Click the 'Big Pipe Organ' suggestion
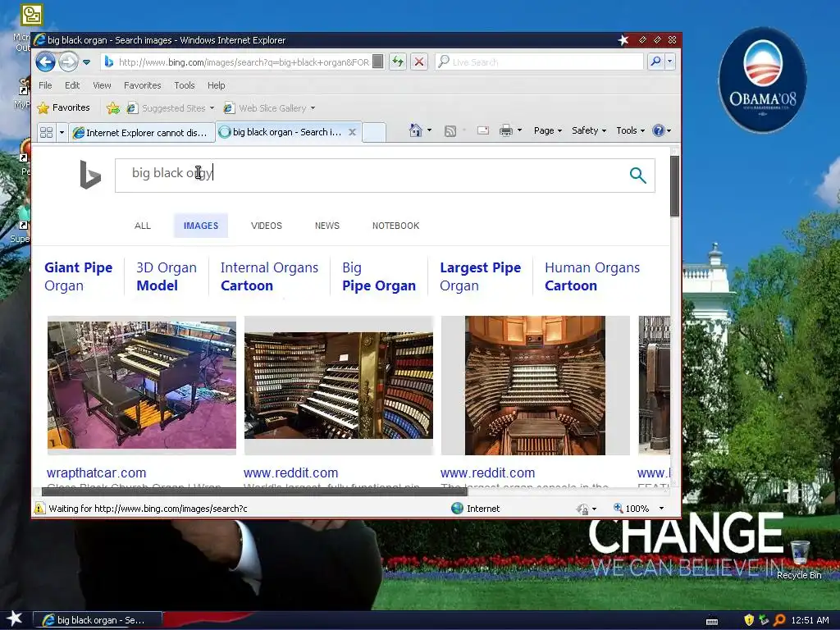 tap(379, 276)
